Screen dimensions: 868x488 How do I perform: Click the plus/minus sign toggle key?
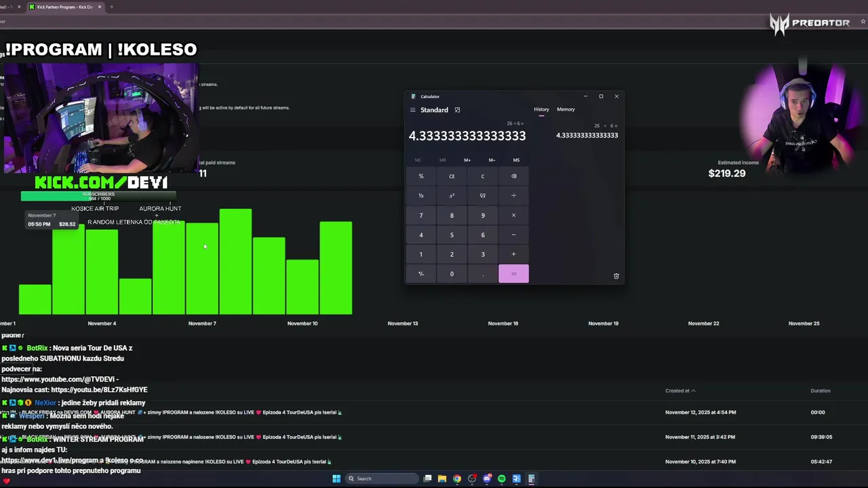coord(421,274)
